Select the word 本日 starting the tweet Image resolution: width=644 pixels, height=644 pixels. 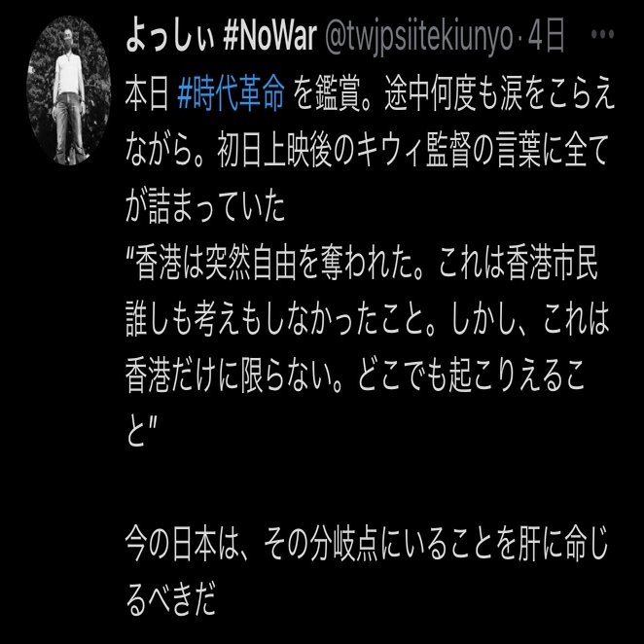click(147, 96)
